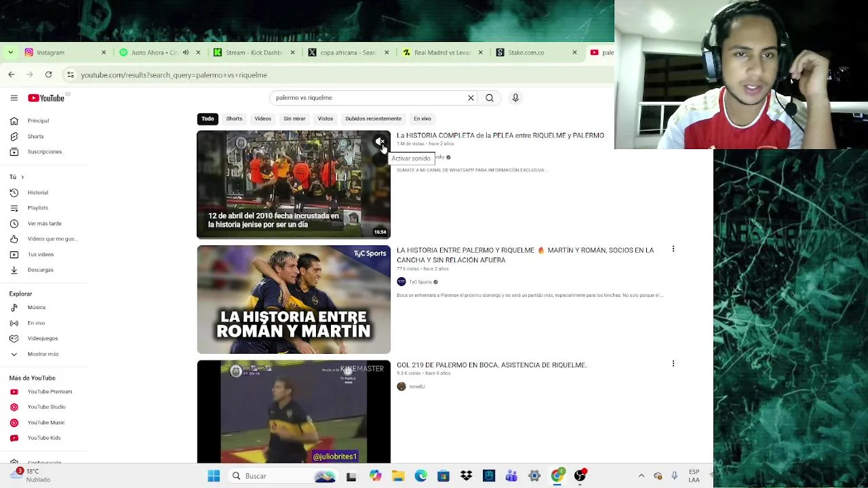Reload the page

[x=49, y=75]
